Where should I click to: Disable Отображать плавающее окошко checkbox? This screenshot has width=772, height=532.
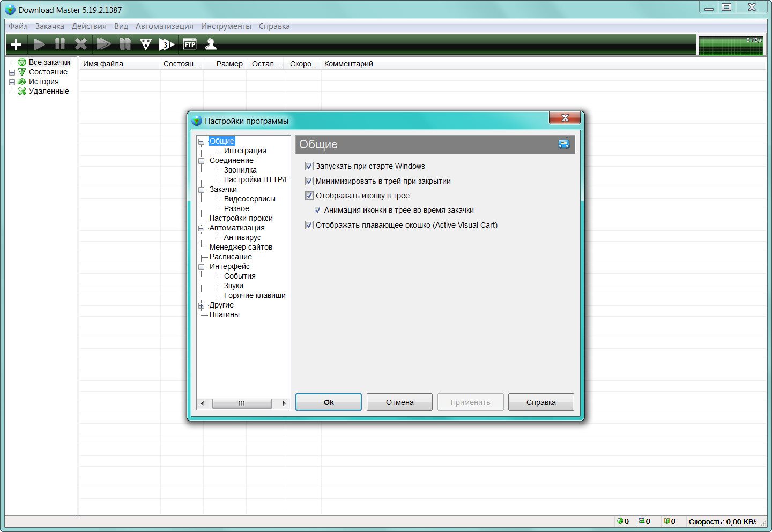tap(309, 225)
